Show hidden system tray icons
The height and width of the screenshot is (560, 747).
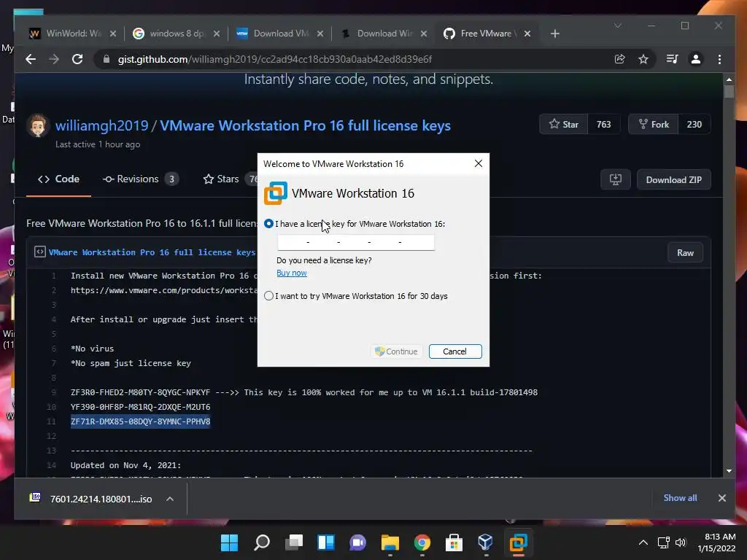[x=643, y=542]
